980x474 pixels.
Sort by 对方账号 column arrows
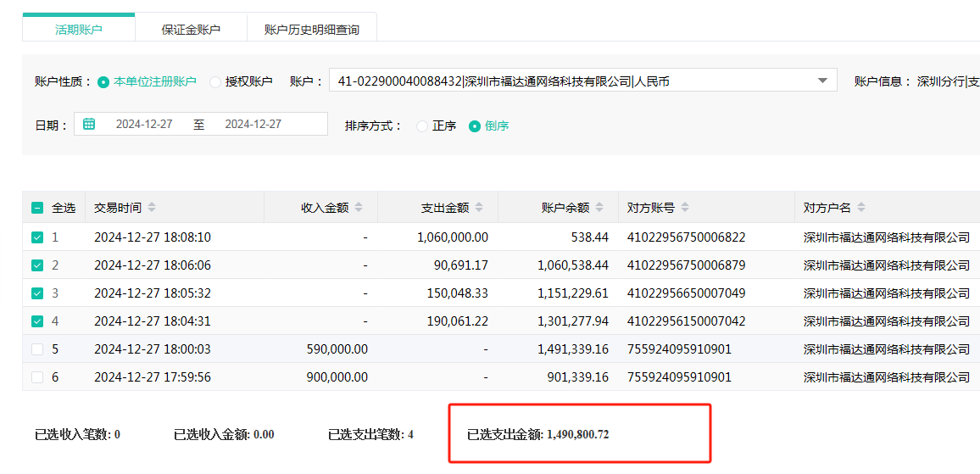tap(685, 207)
